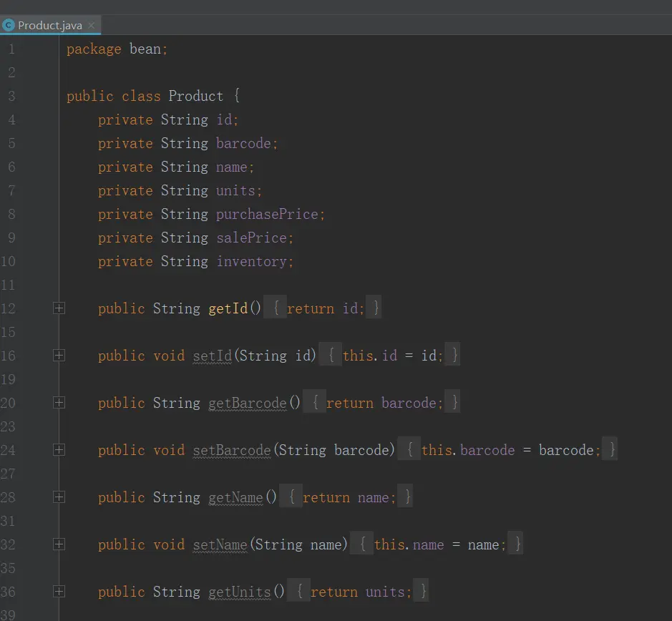The height and width of the screenshot is (621, 672).
Task: Expand the folded getUnits() method
Action: 59,592
